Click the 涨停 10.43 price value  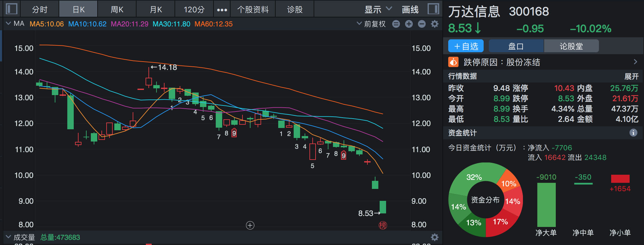tap(564, 88)
